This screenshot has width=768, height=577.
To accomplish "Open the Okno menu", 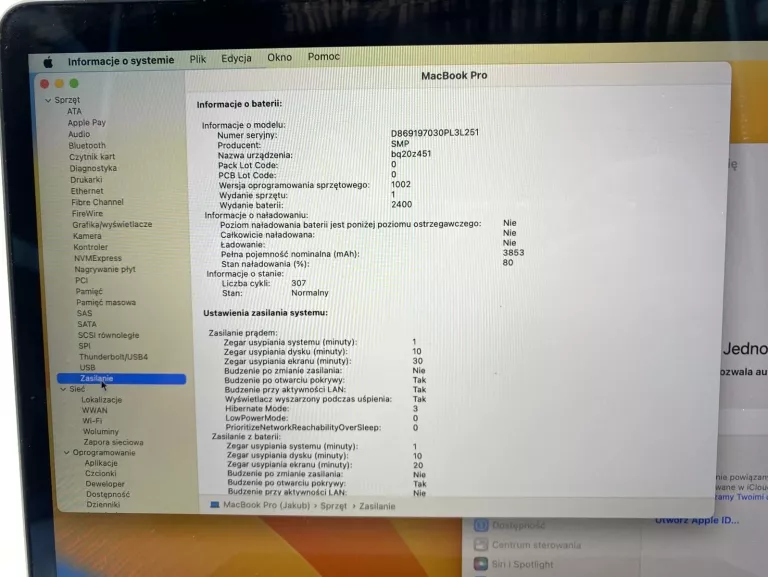I will coord(280,57).
